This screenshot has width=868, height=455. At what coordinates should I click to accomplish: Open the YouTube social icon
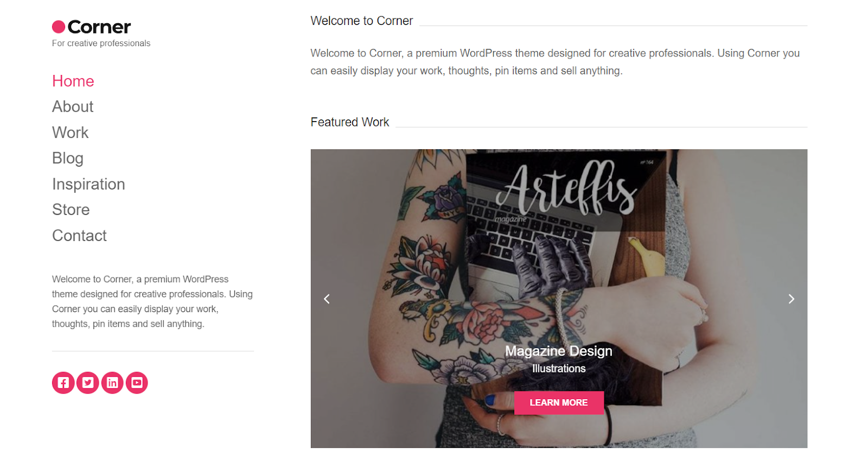(x=137, y=383)
